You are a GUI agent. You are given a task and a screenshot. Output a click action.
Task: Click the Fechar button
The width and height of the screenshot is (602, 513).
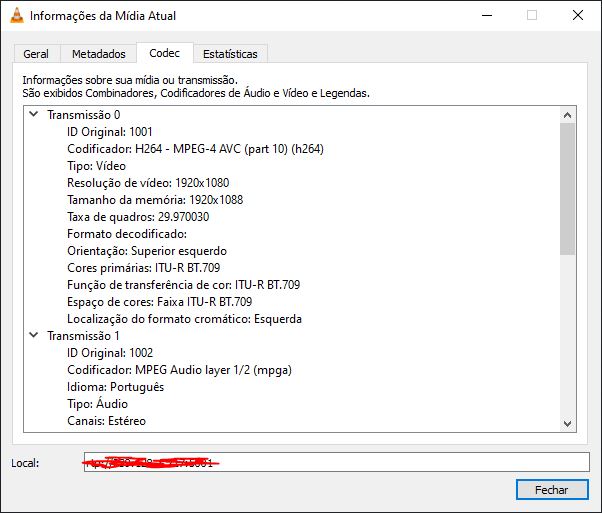click(x=552, y=490)
